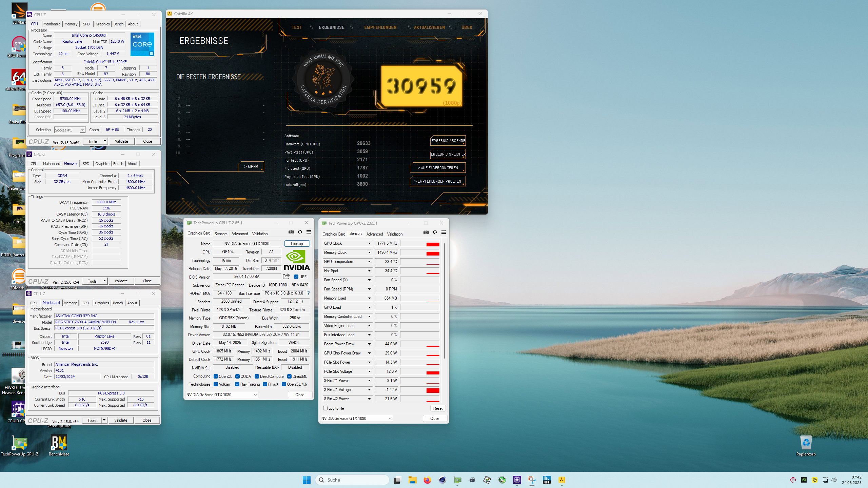Click the Intel Core i5 logo in CPU-Z
This screenshot has height=488, width=868.
coord(142,44)
